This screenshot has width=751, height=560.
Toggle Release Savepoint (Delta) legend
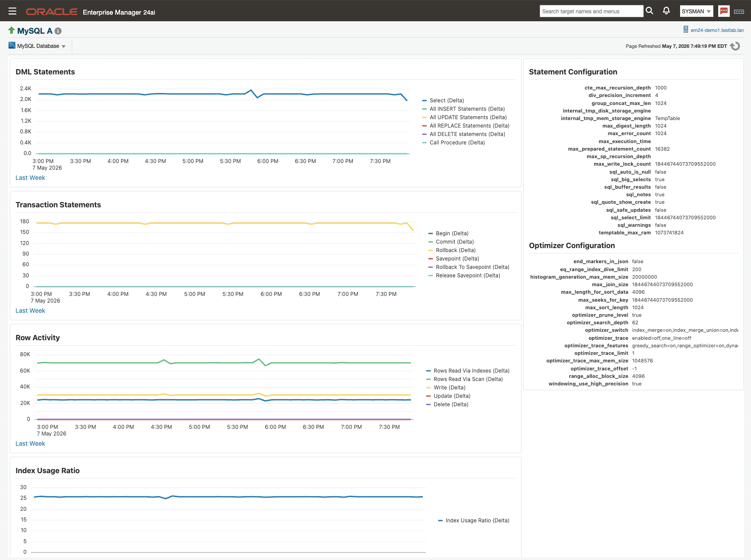(464, 276)
